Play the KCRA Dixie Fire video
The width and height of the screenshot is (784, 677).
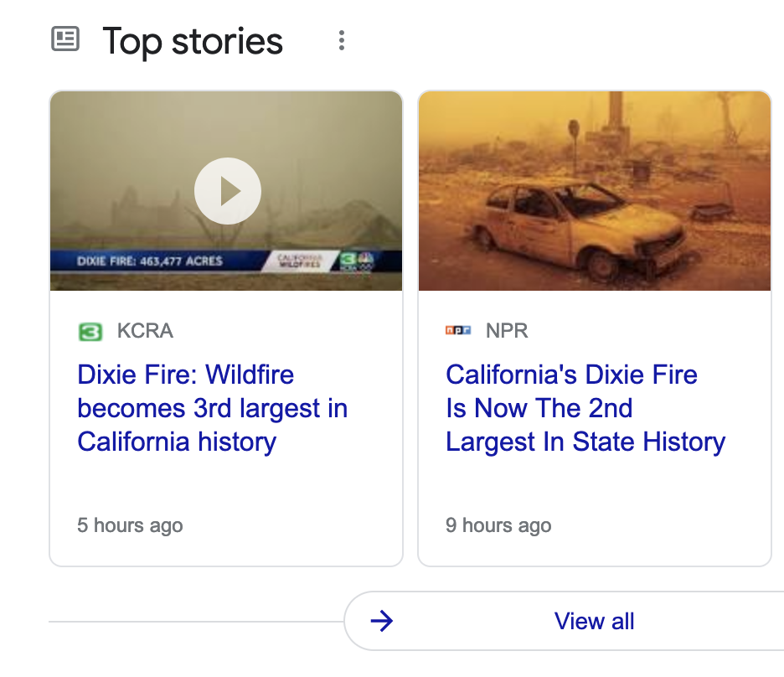click(x=228, y=192)
